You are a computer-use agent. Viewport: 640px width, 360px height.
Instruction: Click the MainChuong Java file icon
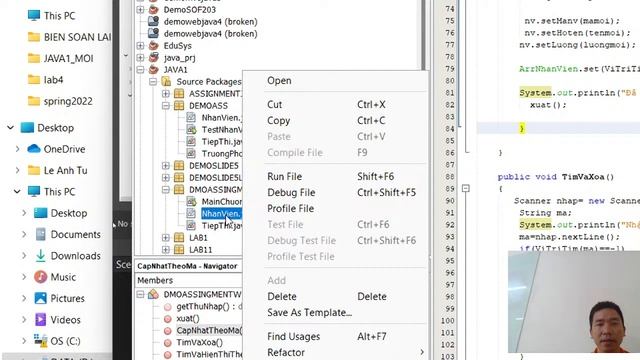point(191,201)
